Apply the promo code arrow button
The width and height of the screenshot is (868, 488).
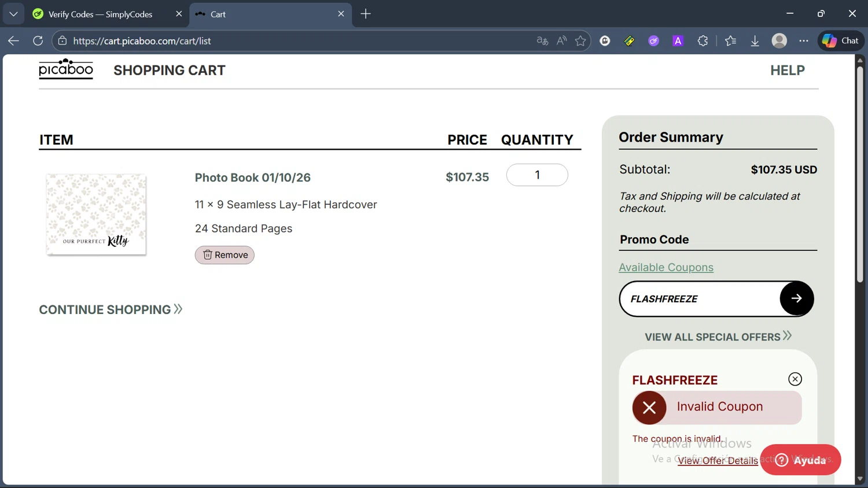click(x=796, y=298)
